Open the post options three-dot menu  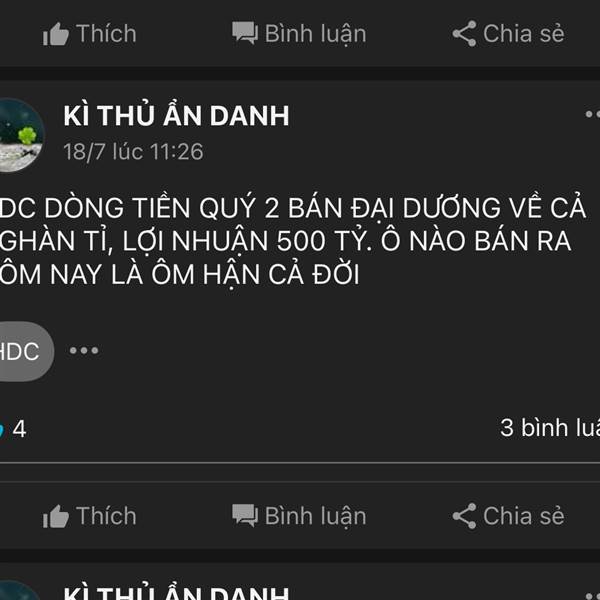click(x=592, y=114)
